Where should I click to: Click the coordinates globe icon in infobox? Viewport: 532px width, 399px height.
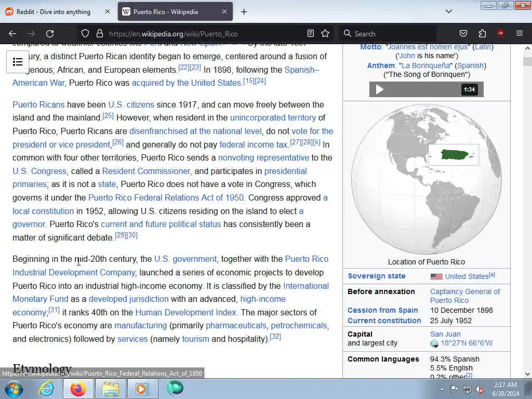point(434,343)
